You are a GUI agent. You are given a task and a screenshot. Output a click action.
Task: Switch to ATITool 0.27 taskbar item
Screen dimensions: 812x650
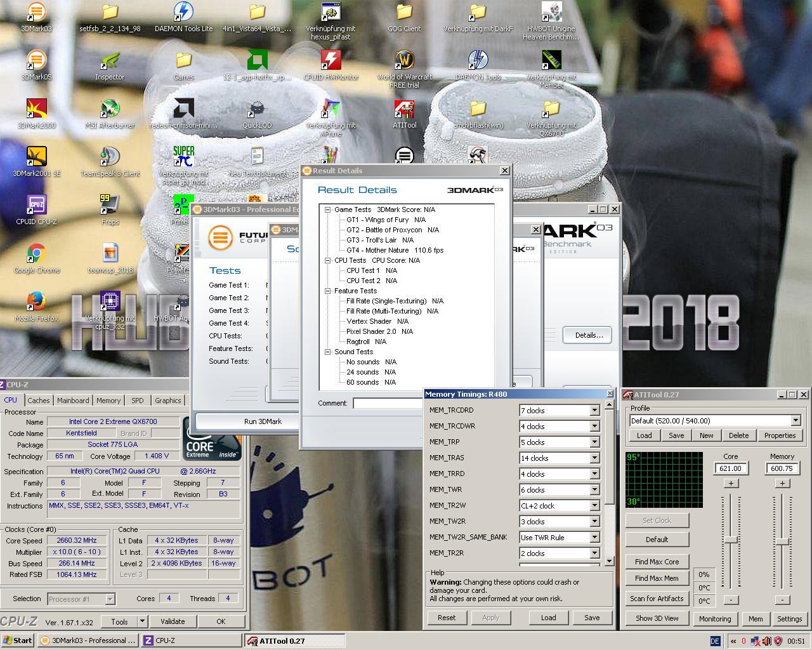tap(295, 641)
